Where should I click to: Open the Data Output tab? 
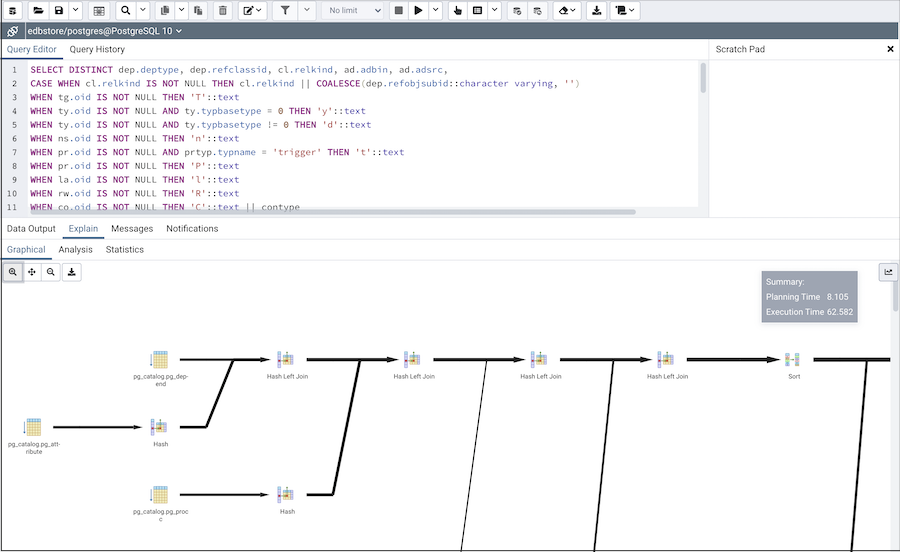pyautogui.click(x=31, y=228)
